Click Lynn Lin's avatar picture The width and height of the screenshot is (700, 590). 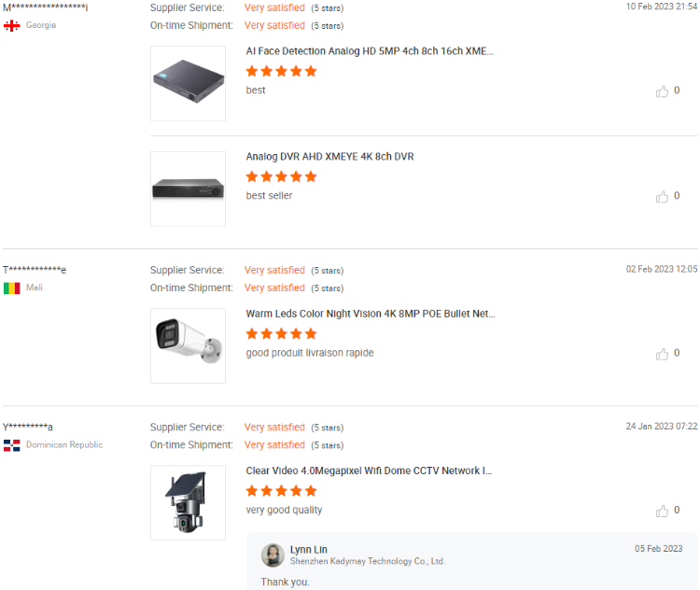click(x=273, y=555)
